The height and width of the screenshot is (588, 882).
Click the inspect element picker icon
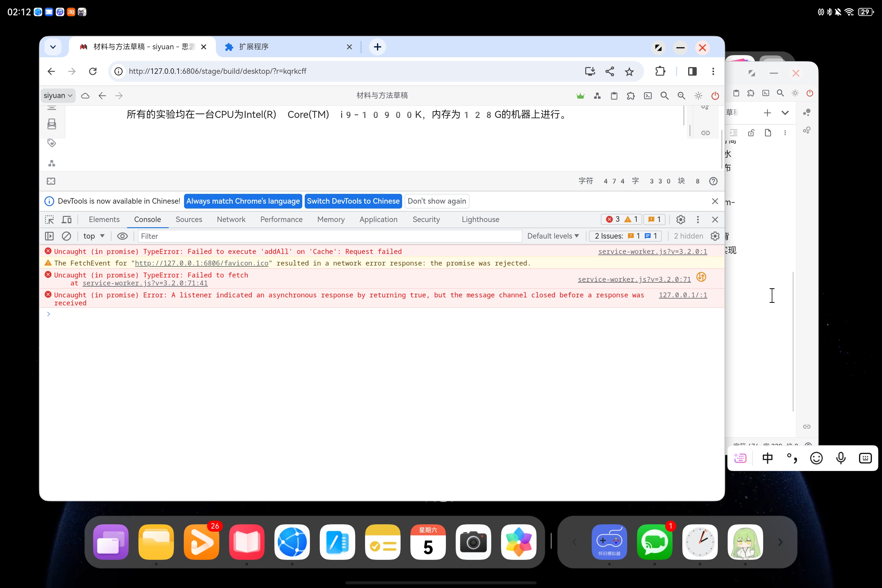(50, 219)
